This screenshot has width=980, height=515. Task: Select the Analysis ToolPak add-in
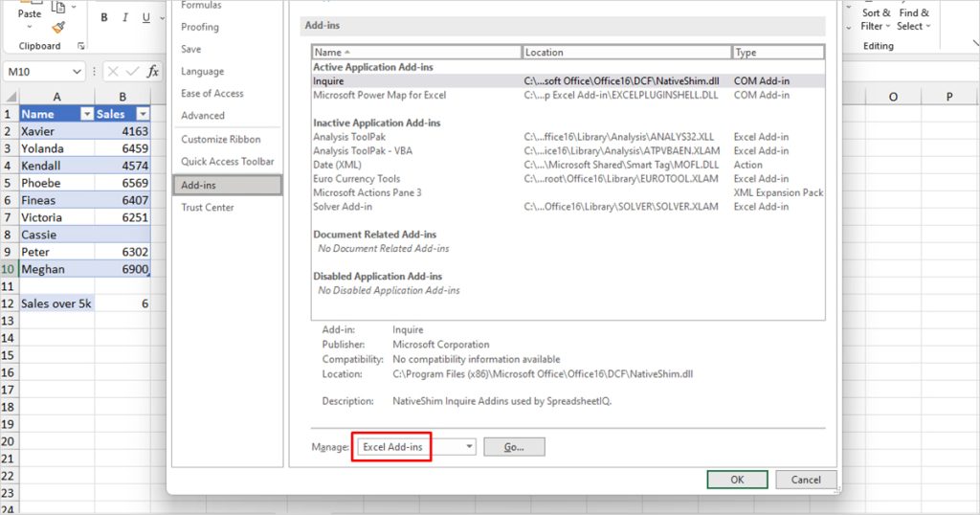[568, 137]
